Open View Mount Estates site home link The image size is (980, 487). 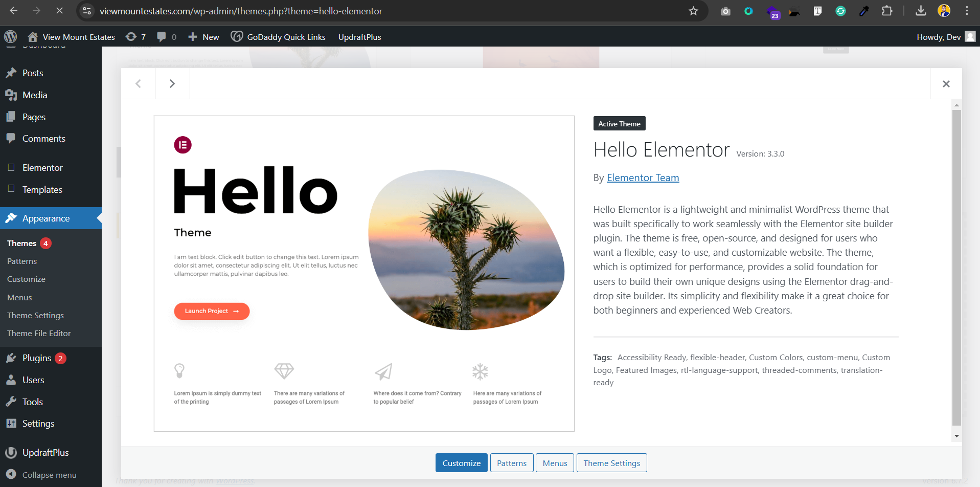(71, 37)
